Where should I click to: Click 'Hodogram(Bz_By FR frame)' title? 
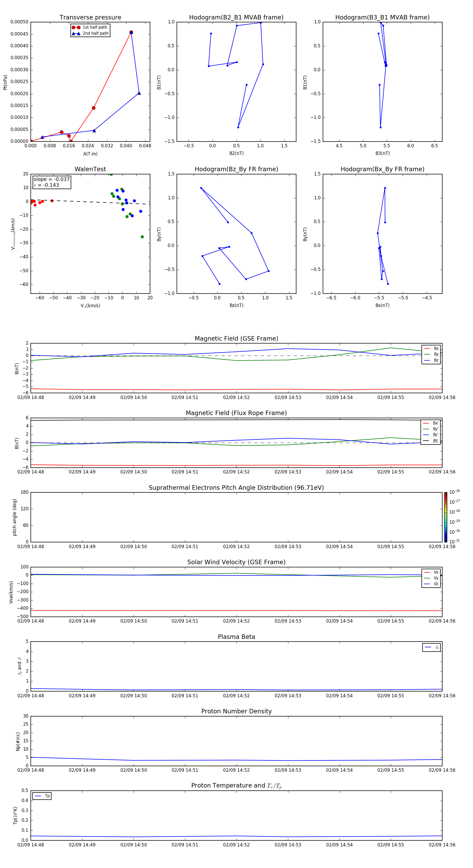[236, 169]
